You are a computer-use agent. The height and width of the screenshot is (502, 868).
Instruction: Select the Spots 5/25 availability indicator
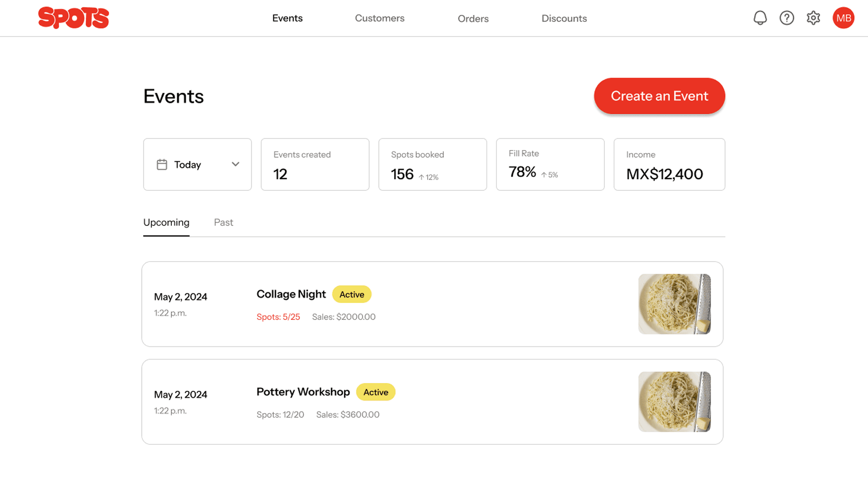point(278,317)
